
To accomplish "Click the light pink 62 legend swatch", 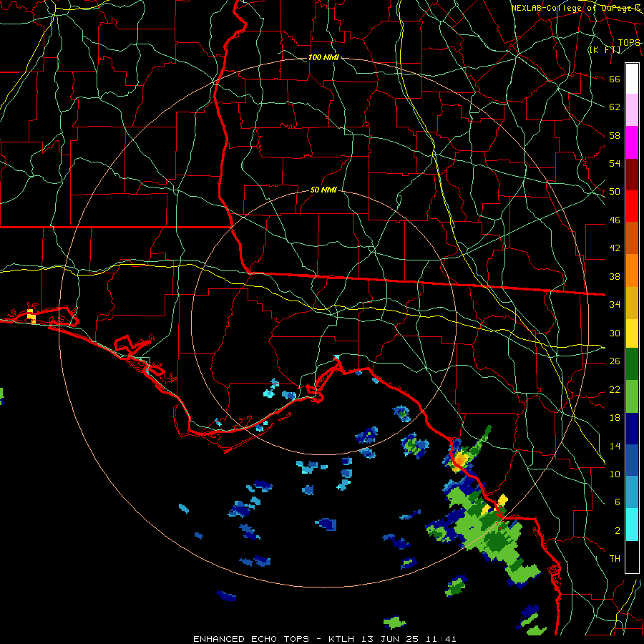I will pyautogui.click(x=632, y=109).
